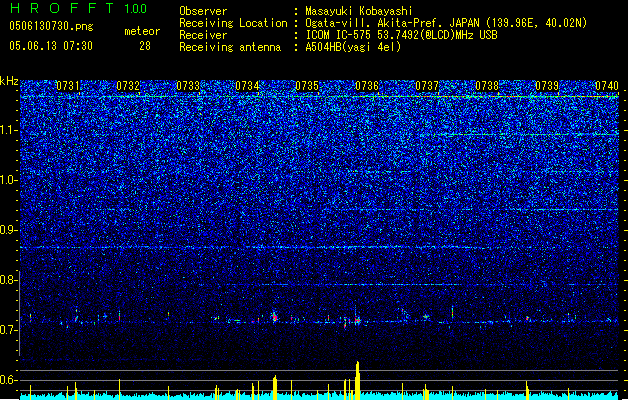Viewport: 629px width, 400px height.
Task: Click the 'Receiver' label
Action: tap(203, 35)
